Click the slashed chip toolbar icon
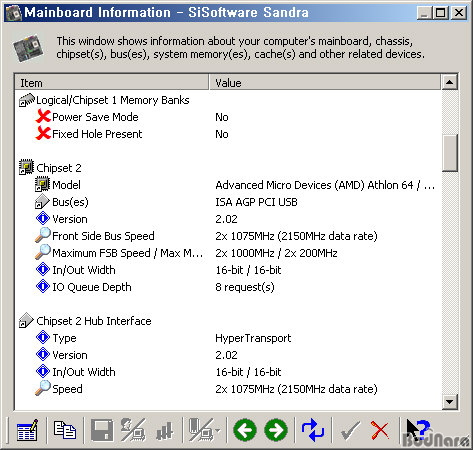The width and height of the screenshot is (473, 450). click(x=201, y=430)
